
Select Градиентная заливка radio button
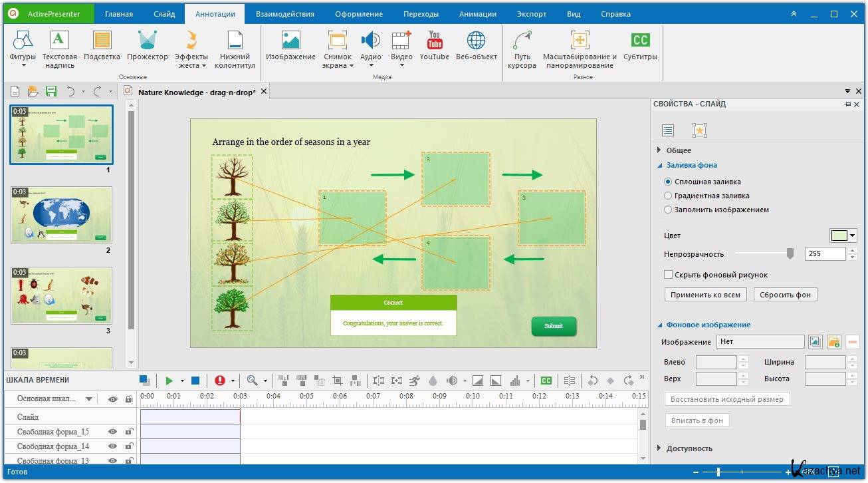coord(668,196)
